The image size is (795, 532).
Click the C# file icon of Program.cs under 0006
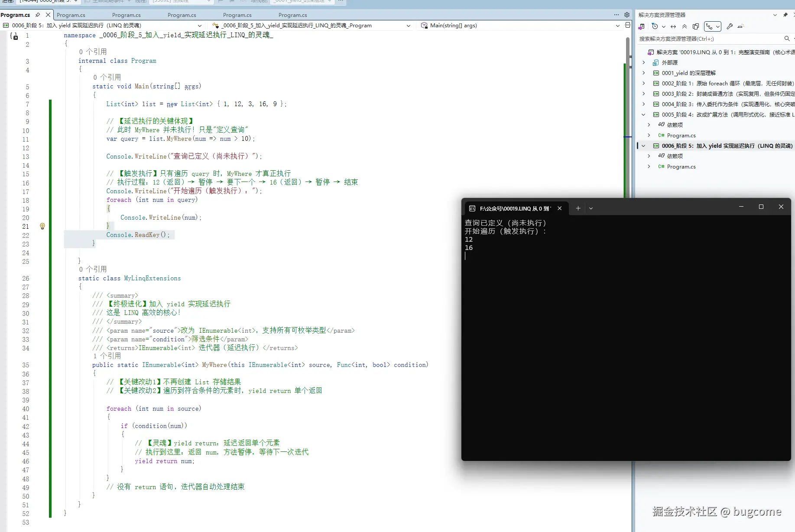661,166
